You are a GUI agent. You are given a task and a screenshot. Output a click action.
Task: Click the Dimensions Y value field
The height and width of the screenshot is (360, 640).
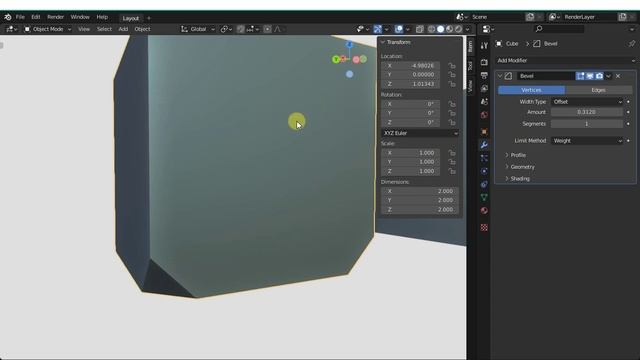(420, 200)
